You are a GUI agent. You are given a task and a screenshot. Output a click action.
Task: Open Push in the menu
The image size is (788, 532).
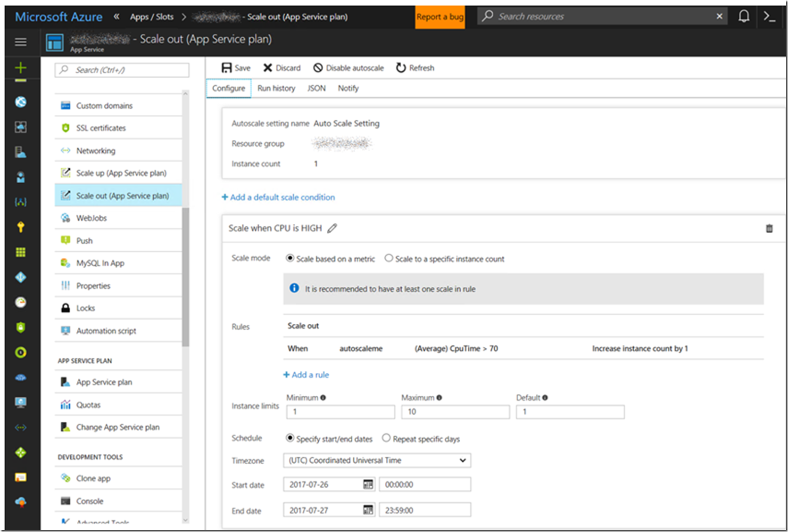click(x=118, y=241)
